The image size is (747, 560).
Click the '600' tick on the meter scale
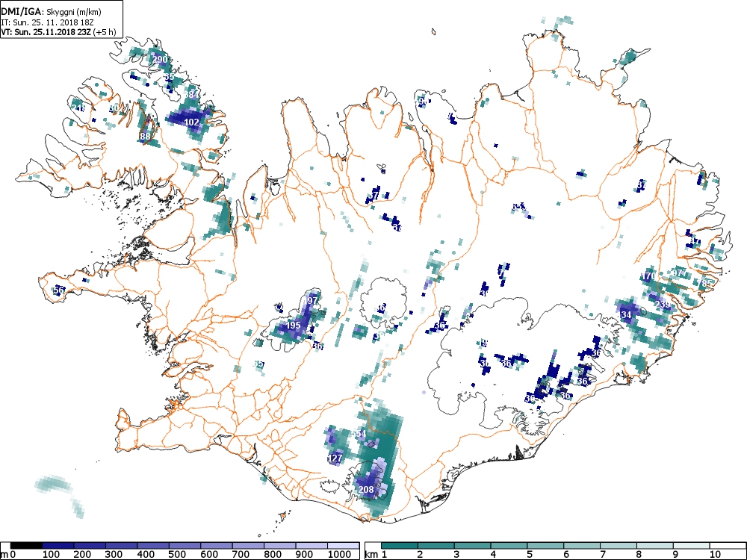coord(209,555)
